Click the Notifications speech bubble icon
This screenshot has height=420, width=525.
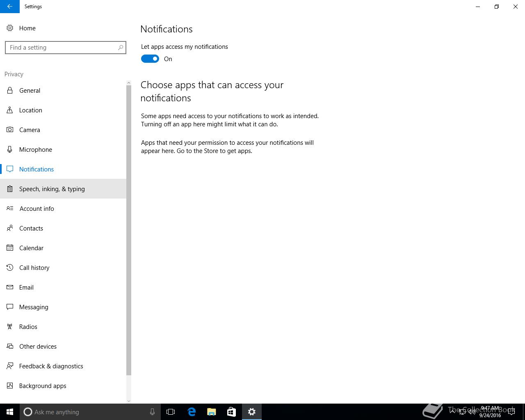pos(10,169)
